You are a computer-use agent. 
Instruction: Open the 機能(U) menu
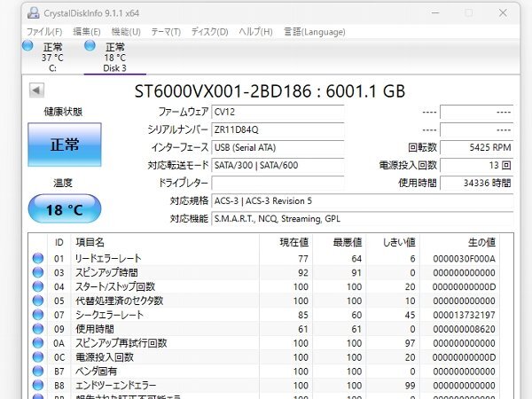point(126,32)
